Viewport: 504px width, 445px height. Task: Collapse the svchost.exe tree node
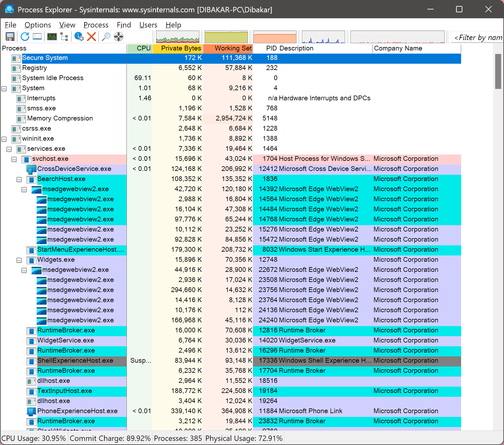[x=14, y=159]
